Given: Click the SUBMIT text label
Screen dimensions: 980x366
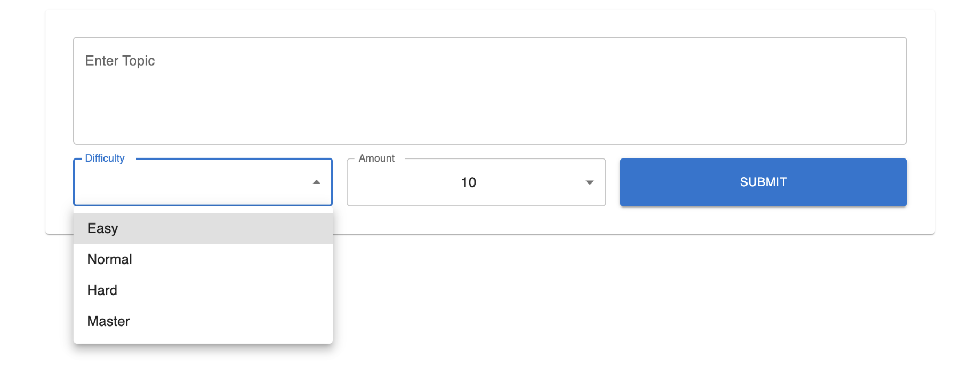Looking at the screenshot, I should pos(763,182).
